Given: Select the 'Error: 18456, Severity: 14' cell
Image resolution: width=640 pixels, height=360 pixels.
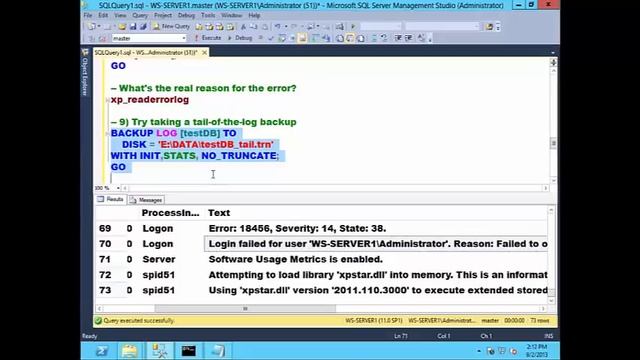Looking at the screenshot, I should [376, 228].
